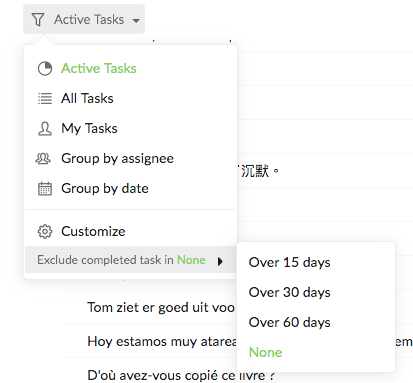The width and height of the screenshot is (413, 383).
Task: Click the calendar icon for Group by date
Action: pos(45,189)
